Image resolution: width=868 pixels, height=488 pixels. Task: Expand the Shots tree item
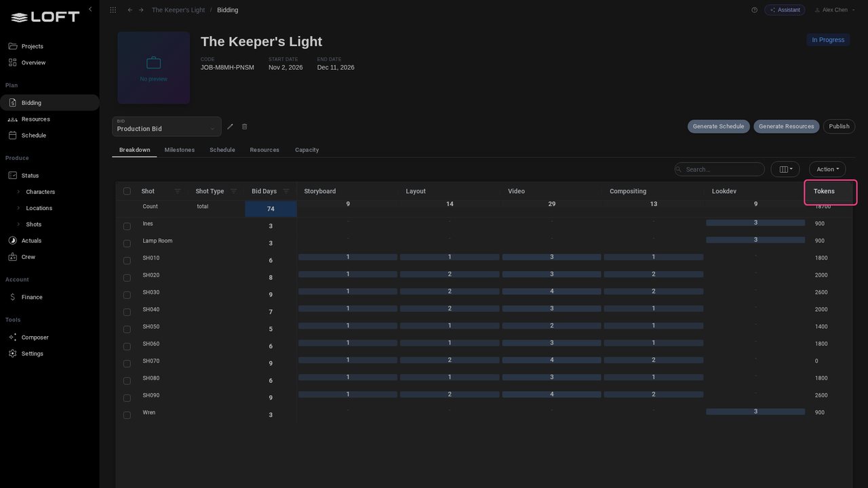18,224
